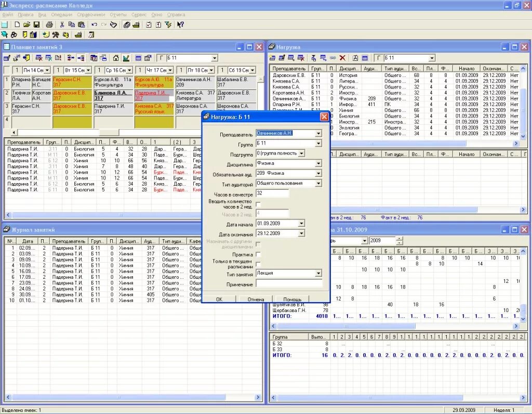The width and height of the screenshot is (532, 414).
Task: Click the house icon in Планшет занятий toolbar
Action: [116, 58]
